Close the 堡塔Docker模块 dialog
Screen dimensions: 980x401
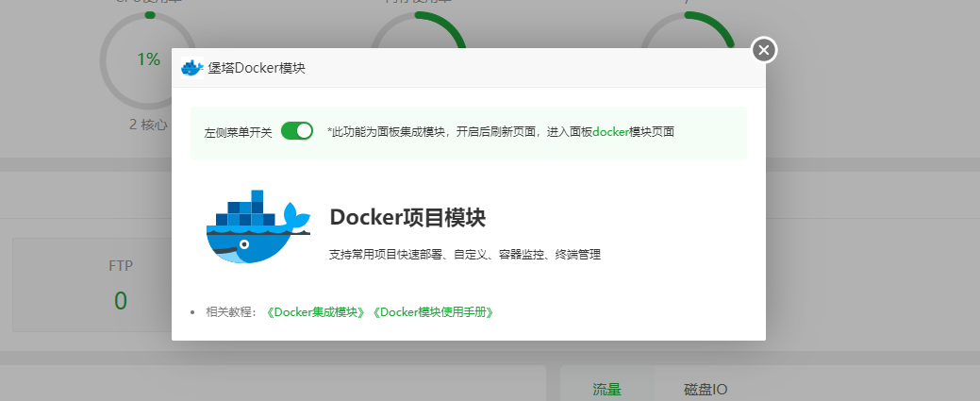(764, 50)
